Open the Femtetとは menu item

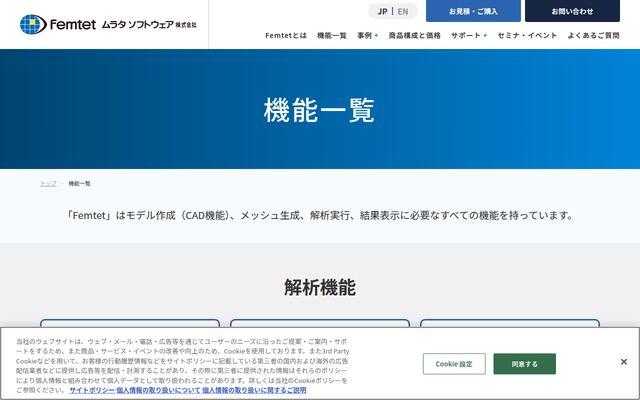(x=286, y=36)
